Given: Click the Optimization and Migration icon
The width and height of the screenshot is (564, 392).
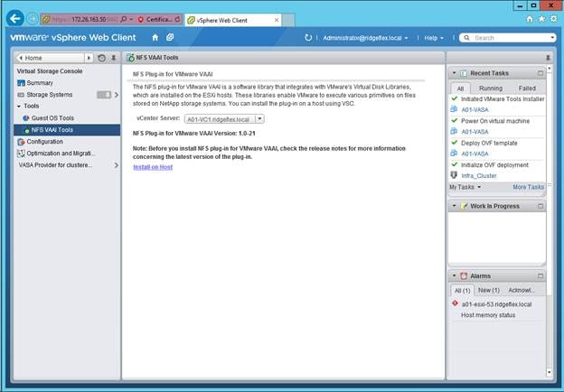Looking at the screenshot, I should [x=21, y=154].
